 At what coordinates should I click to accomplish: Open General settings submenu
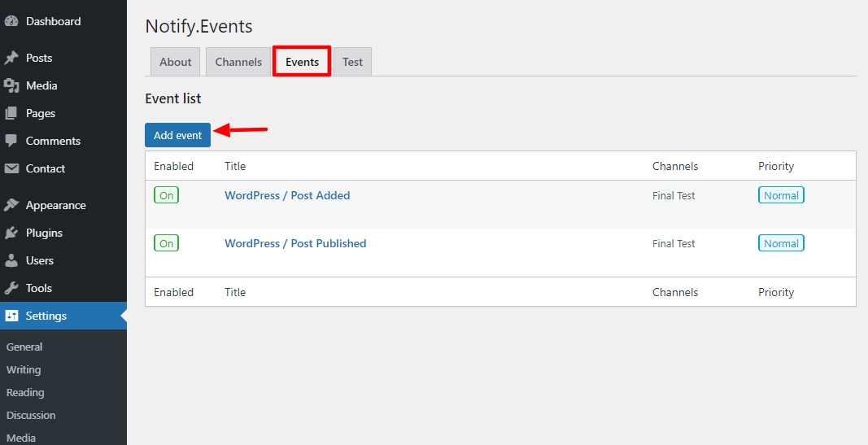click(x=24, y=347)
